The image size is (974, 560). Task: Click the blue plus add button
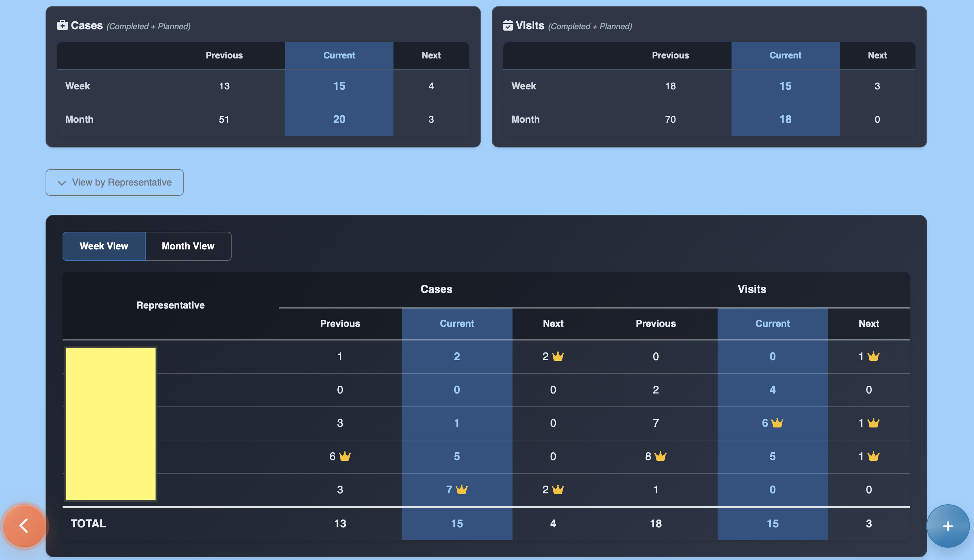point(947,526)
